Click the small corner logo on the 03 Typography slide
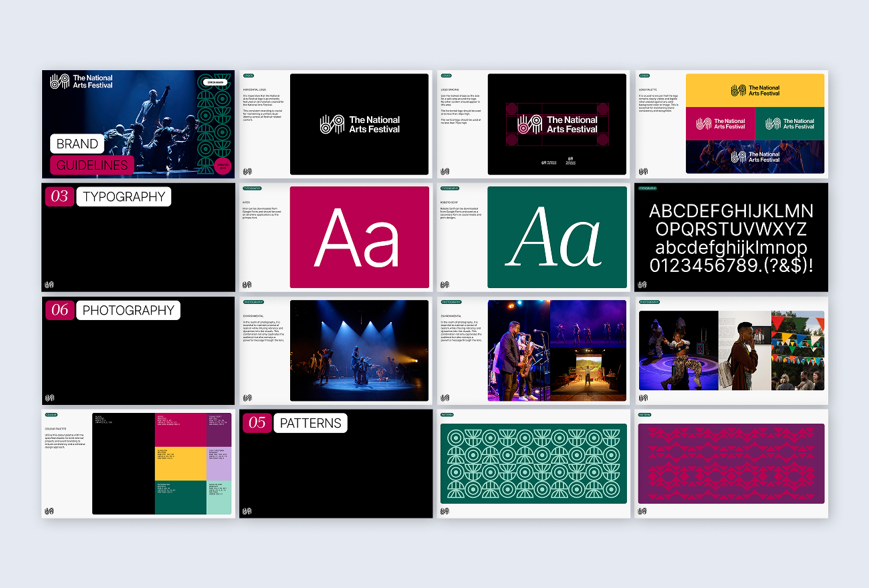This screenshot has width=869, height=588. point(49,285)
